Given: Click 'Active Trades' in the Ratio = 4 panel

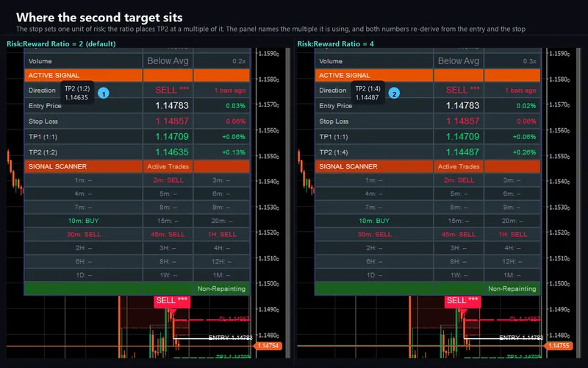Looking at the screenshot, I should 459,167.
